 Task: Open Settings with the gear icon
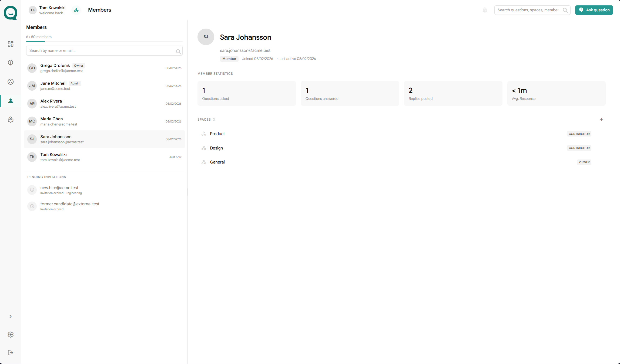click(x=11, y=335)
